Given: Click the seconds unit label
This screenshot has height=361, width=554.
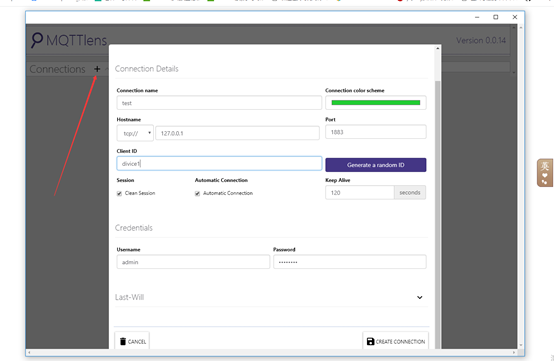Looking at the screenshot, I should [410, 193].
